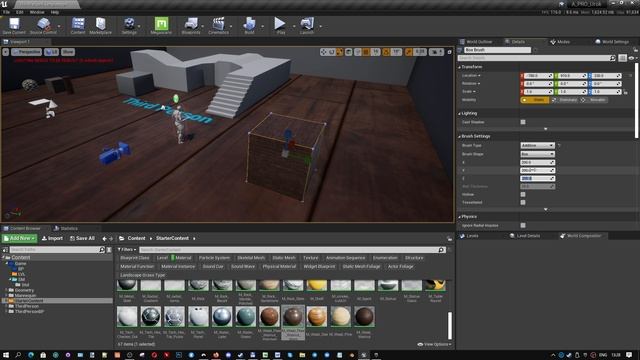
Task: Open property matrix grid icon in Details
Action: click(622, 58)
